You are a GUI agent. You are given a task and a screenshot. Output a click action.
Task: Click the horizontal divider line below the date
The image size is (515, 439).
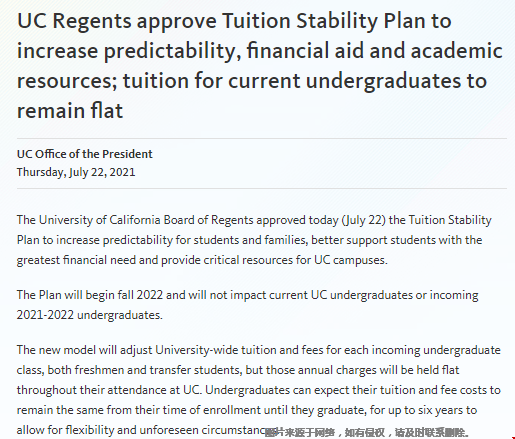pyautogui.click(x=262, y=188)
